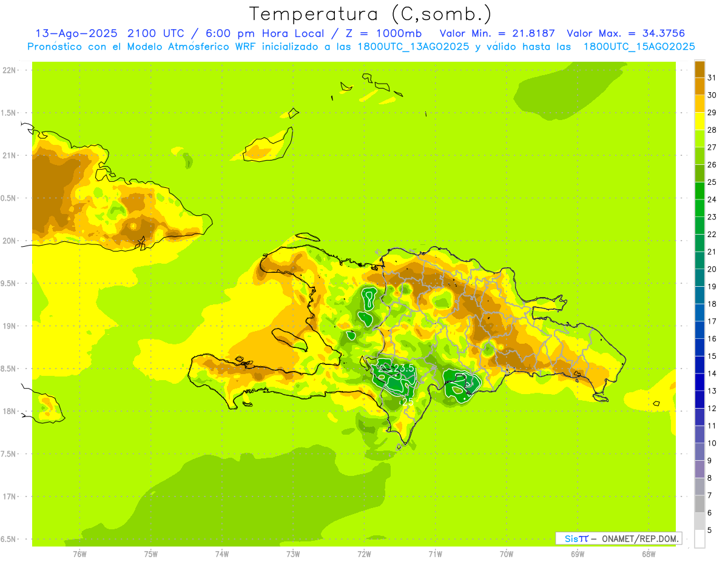Viewport: 728px width, 562px height.
Task: Click legend value "31" on color bar
Action: [x=712, y=78]
